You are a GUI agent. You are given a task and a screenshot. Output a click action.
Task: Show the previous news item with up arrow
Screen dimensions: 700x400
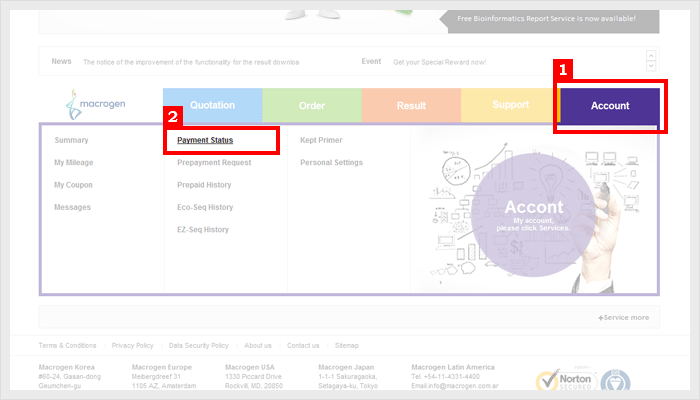click(651, 55)
